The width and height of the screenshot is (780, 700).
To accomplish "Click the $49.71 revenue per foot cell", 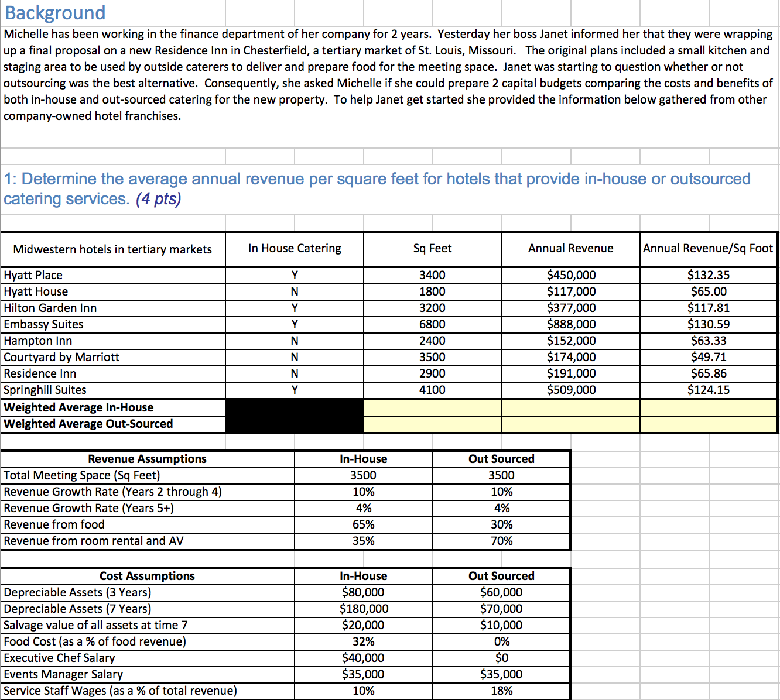I will click(x=709, y=357).
